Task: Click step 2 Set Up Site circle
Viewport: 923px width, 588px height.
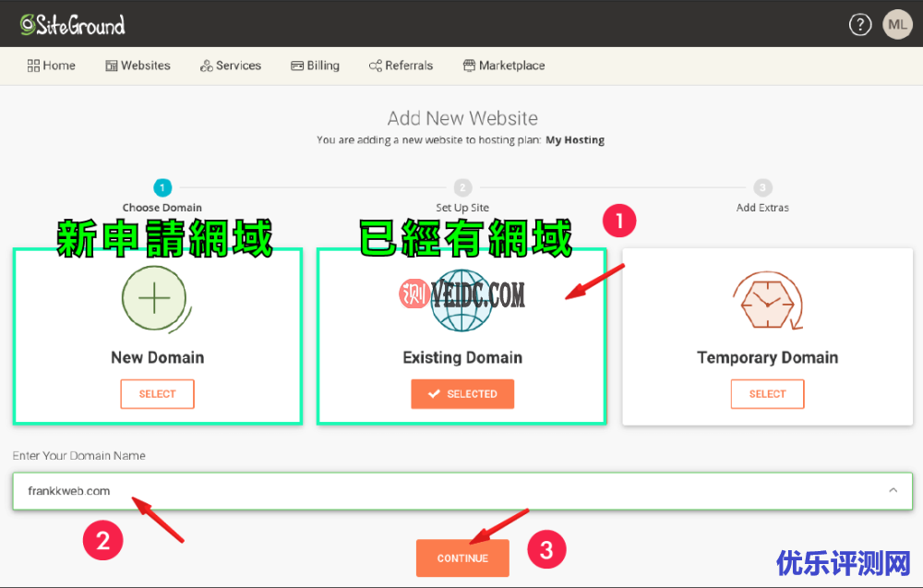Action: (462, 187)
